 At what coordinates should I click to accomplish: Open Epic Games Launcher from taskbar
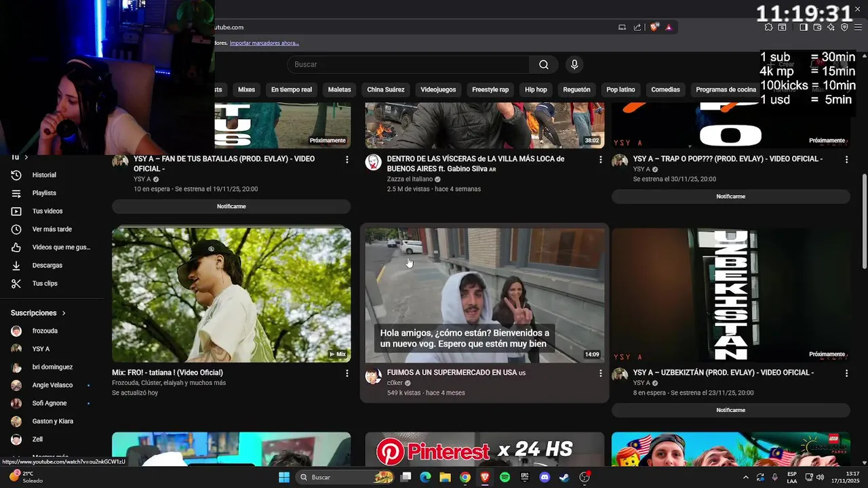click(524, 477)
